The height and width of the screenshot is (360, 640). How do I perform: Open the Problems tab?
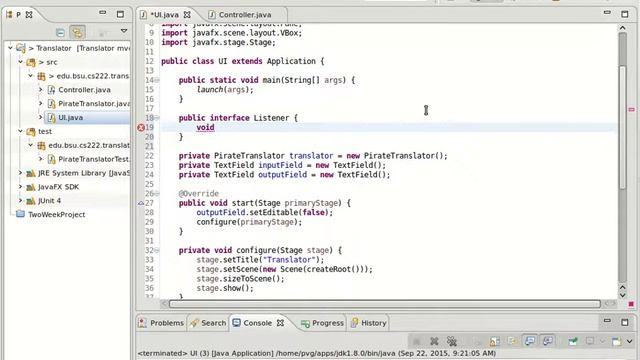pyautogui.click(x=161, y=323)
